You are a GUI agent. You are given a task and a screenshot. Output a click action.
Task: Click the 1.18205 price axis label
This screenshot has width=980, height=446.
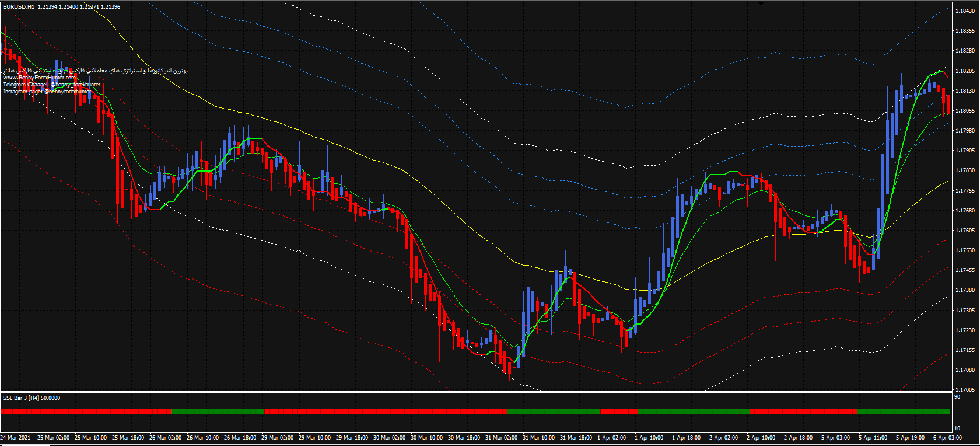tap(965, 71)
